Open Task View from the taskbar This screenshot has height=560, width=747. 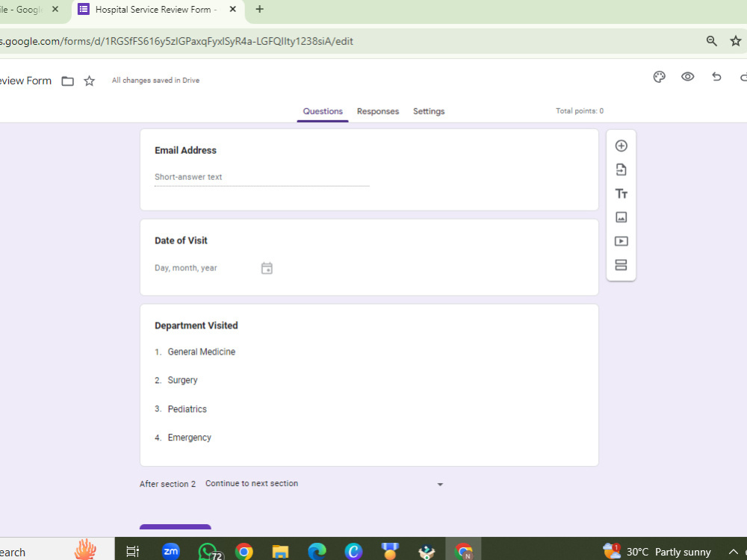click(x=132, y=552)
